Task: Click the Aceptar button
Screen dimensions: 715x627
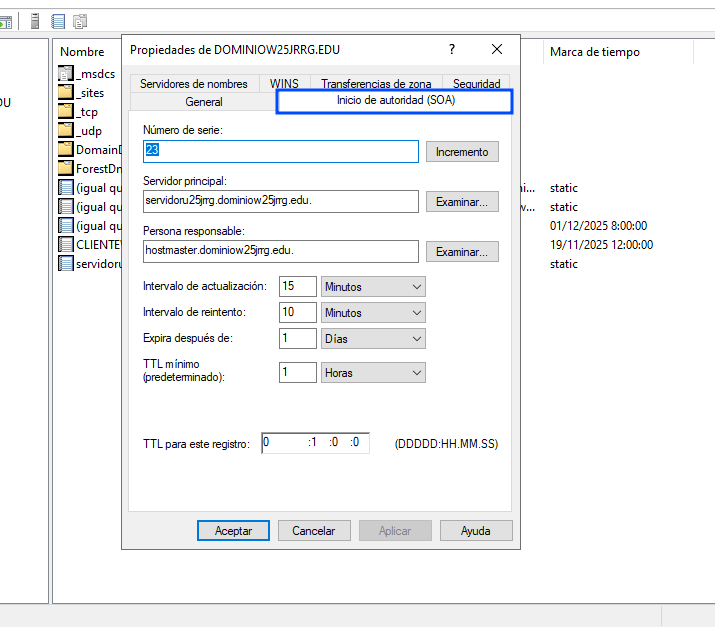Action: click(x=233, y=531)
